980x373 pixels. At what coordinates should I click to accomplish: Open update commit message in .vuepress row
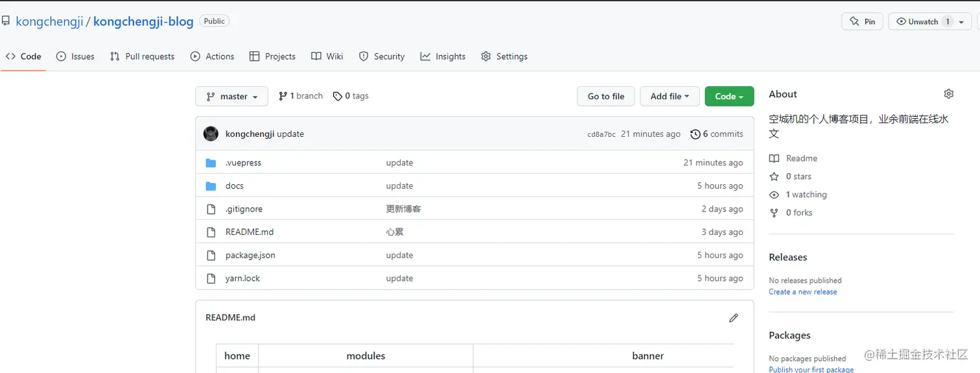[399, 163]
